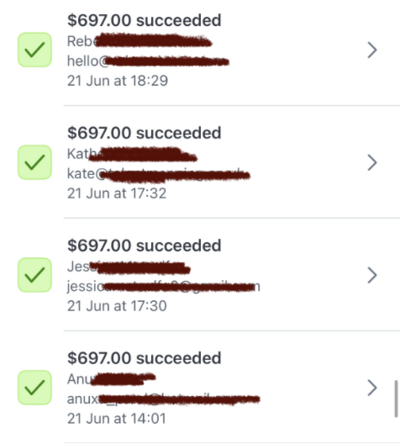Open the $697.00 succeeded entry from 18:29
This screenshot has height=444, width=400.
point(144,20)
